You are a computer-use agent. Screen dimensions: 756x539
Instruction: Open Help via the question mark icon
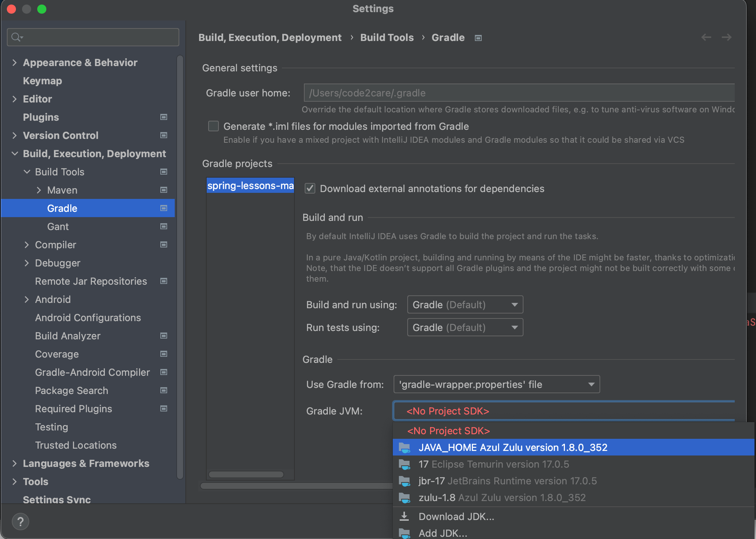[21, 521]
